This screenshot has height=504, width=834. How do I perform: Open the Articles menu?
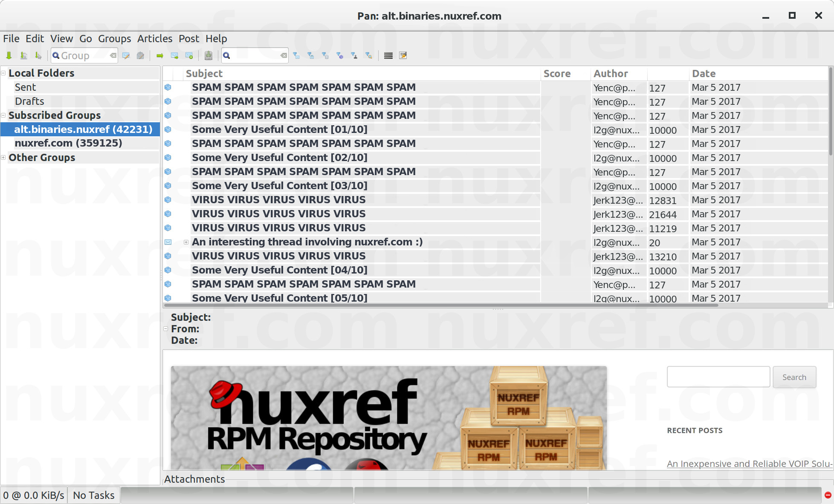(x=155, y=39)
